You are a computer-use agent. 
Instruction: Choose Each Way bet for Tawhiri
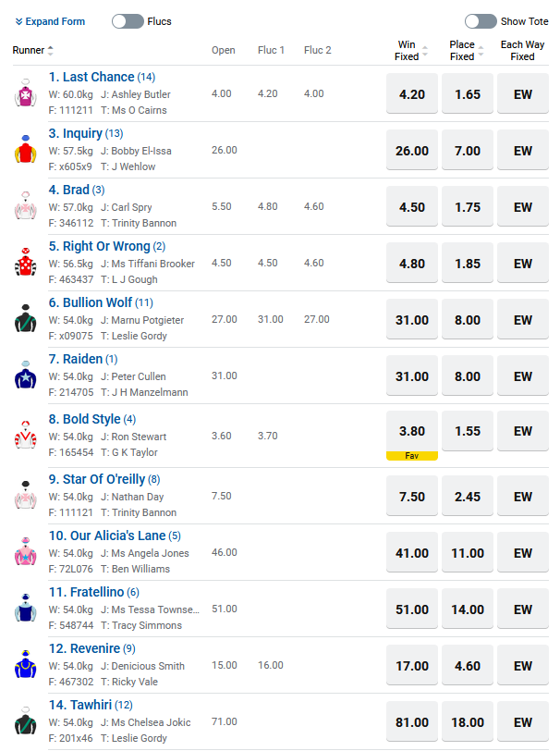pos(523,722)
